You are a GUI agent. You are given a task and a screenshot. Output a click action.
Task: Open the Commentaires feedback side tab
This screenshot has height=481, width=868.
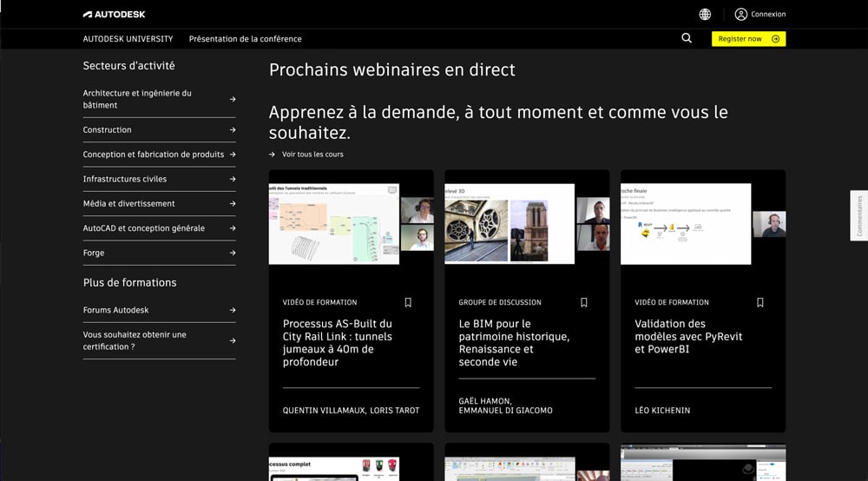click(859, 215)
